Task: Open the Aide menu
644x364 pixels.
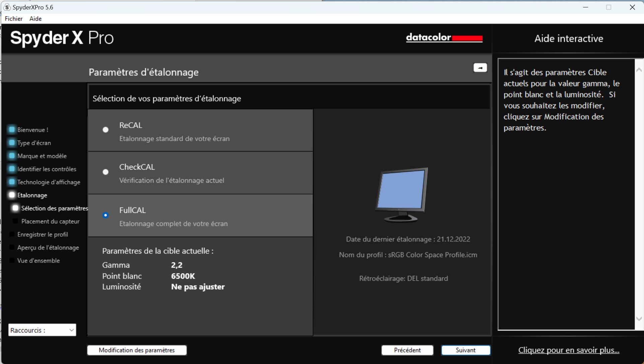Action: pyautogui.click(x=35, y=19)
